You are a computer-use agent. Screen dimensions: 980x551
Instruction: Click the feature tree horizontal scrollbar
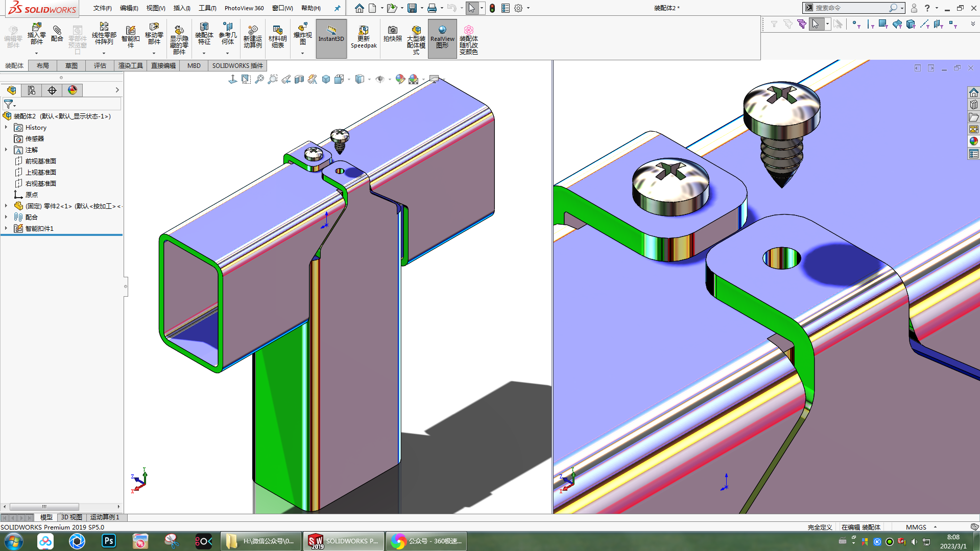click(44, 507)
